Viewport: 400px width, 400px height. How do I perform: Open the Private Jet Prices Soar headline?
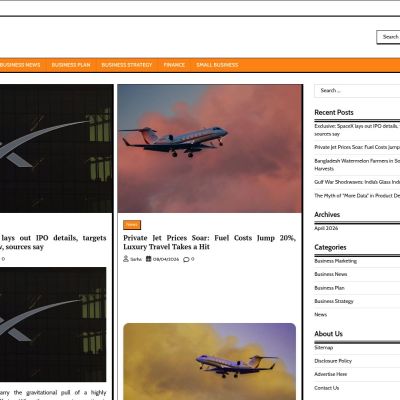tap(210, 242)
